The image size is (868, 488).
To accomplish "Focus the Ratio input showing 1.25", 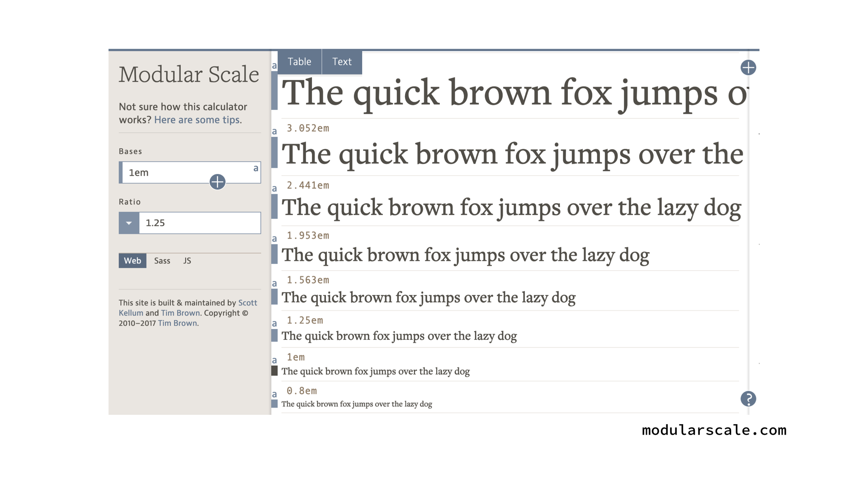I will (x=200, y=223).
